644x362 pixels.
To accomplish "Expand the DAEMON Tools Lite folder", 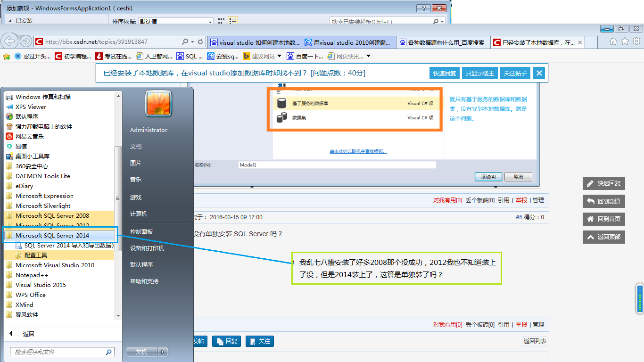I will [x=38, y=176].
